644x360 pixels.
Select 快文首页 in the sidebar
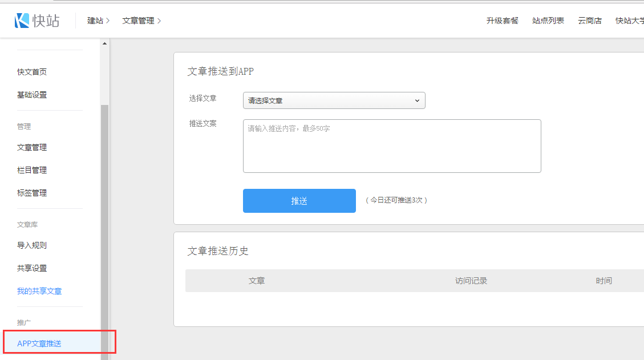[x=32, y=72]
